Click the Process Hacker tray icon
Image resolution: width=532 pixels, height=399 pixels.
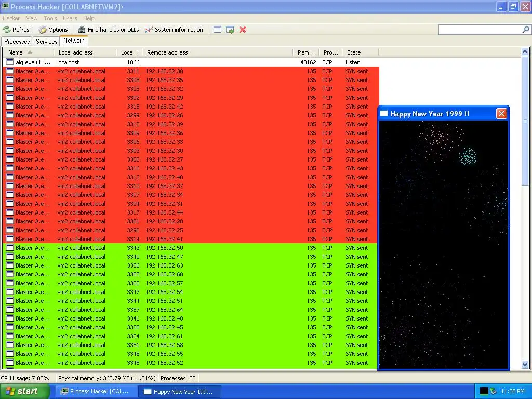click(494, 391)
